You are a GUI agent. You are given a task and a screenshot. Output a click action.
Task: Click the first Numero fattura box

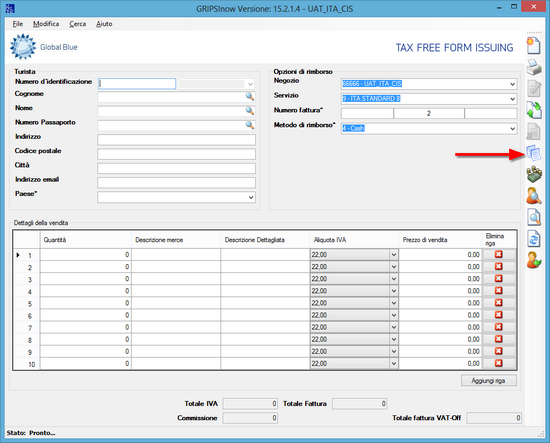pos(367,113)
